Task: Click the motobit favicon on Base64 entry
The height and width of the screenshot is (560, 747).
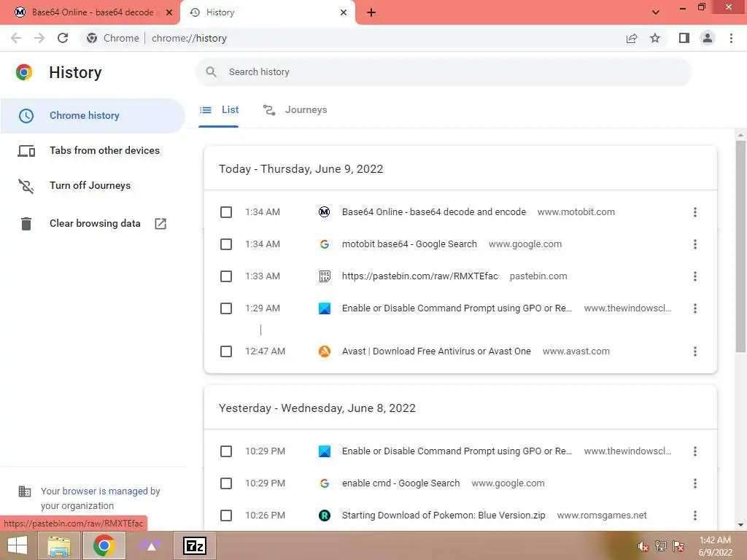Action: pos(325,212)
